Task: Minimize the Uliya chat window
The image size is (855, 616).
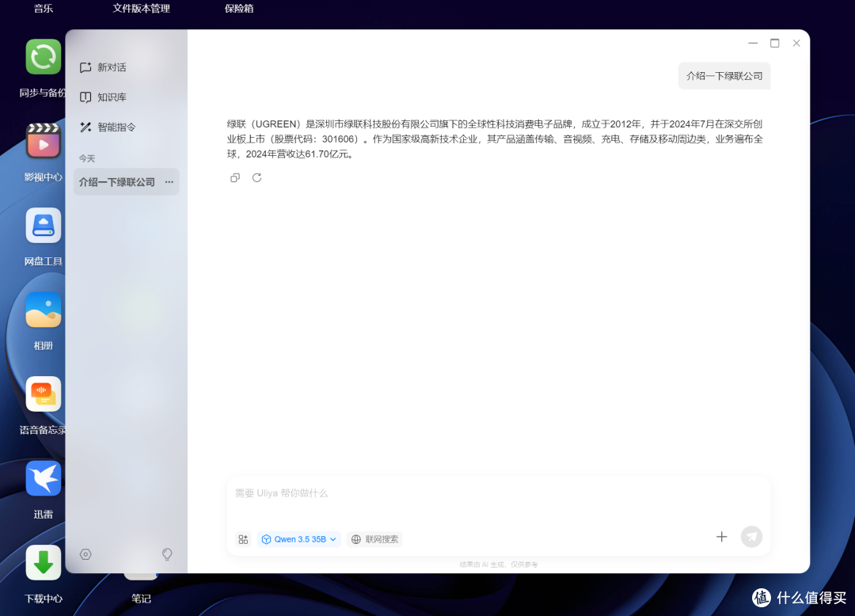Action: pos(753,43)
